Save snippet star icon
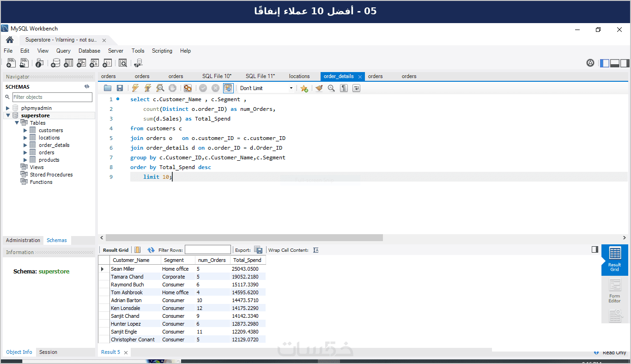Image resolution: width=631 pixels, height=364 pixels. coord(304,88)
